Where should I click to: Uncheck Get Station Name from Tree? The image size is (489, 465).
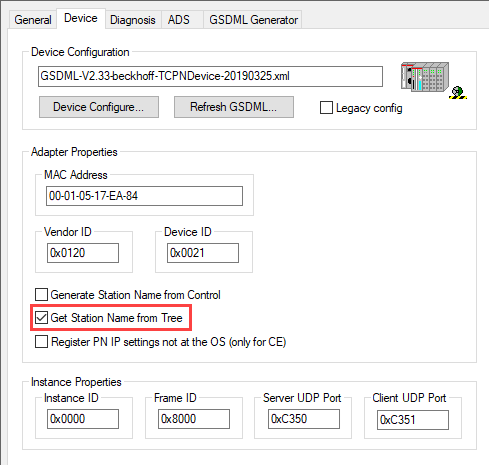[x=41, y=318]
